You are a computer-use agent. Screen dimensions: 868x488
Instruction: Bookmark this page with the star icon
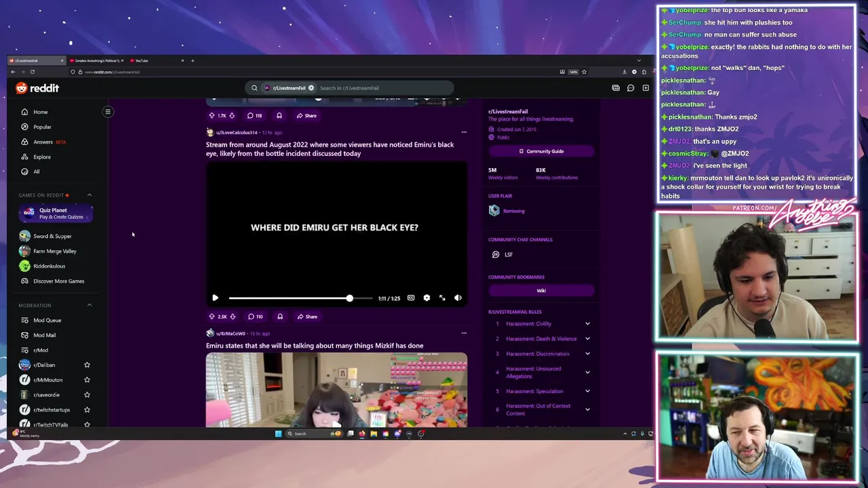(584, 72)
